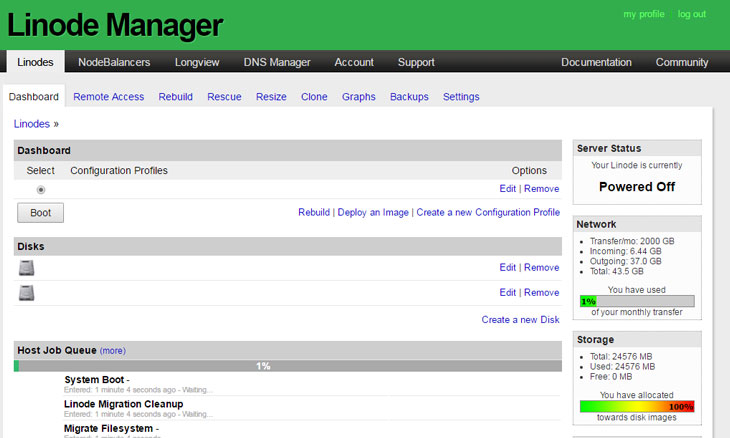The height and width of the screenshot is (438, 730).
Task: Open the Support tab
Action: coord(416,62)
